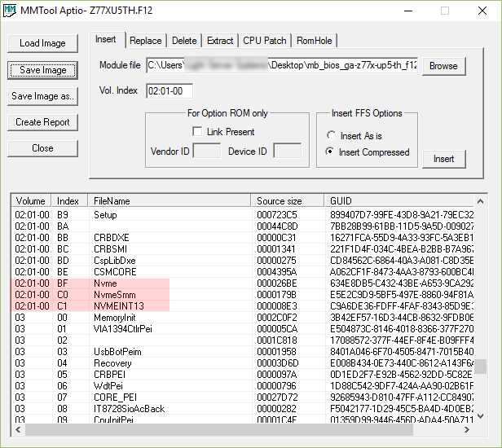Screen dimensions: 502x448
Task: Click the horizontal scrollbar thumb
Action: [x=219, y=430]
